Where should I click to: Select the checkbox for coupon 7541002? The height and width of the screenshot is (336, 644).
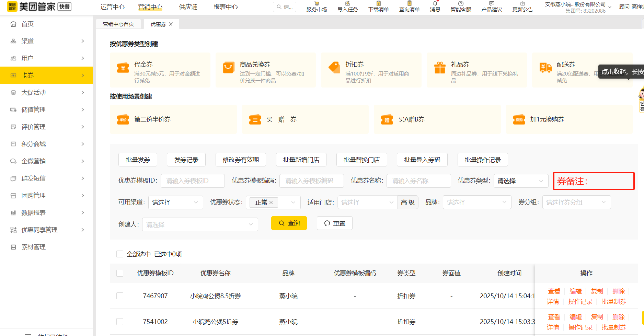[120, 322]
